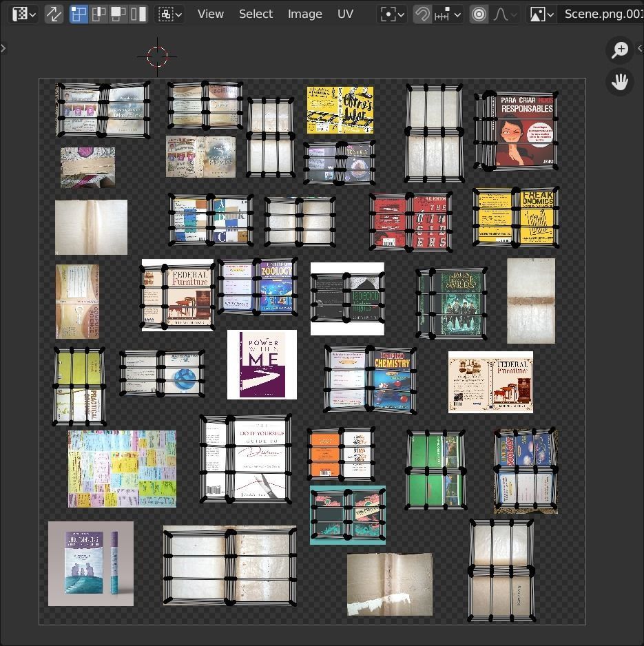
Task: Click the orange and white book island
Action: click(x=341, y=454)
